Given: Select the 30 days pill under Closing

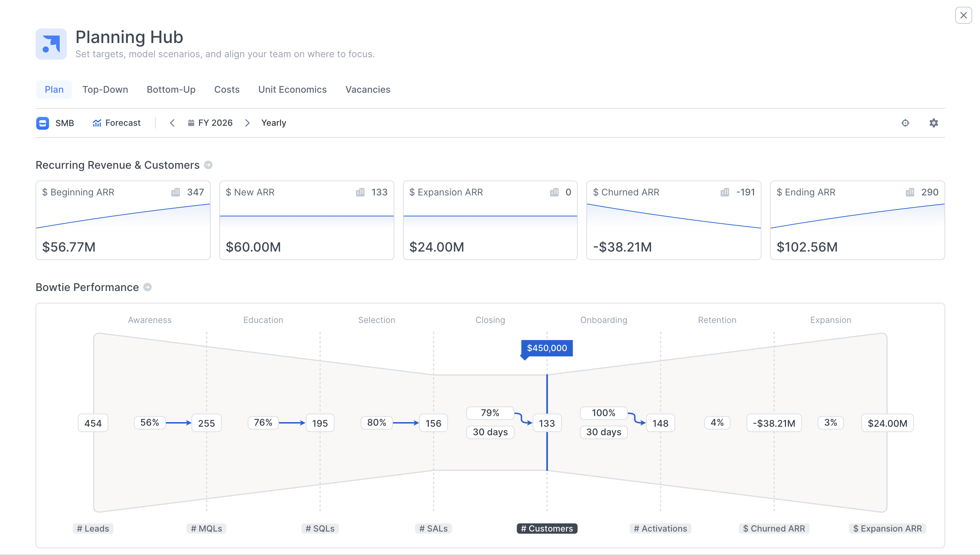Looking at the screenshot, I should (490, 432).
